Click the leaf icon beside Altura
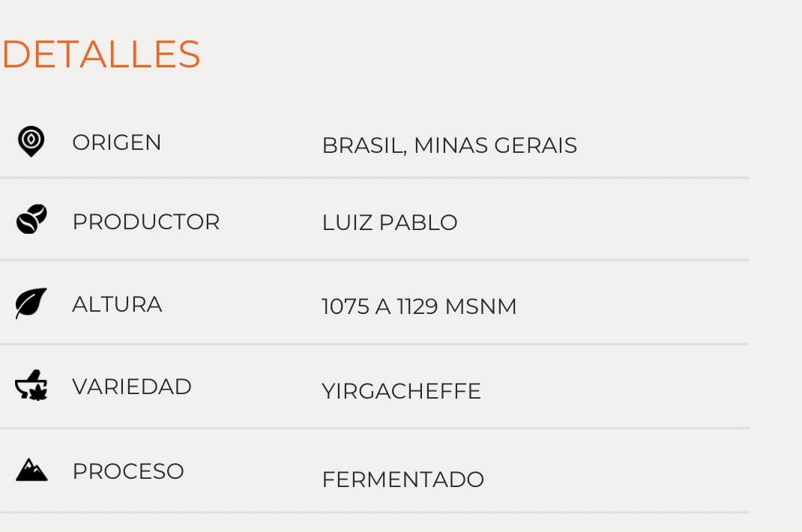Image resolution: width=802 pixels, height=532 pixels. 31,303
